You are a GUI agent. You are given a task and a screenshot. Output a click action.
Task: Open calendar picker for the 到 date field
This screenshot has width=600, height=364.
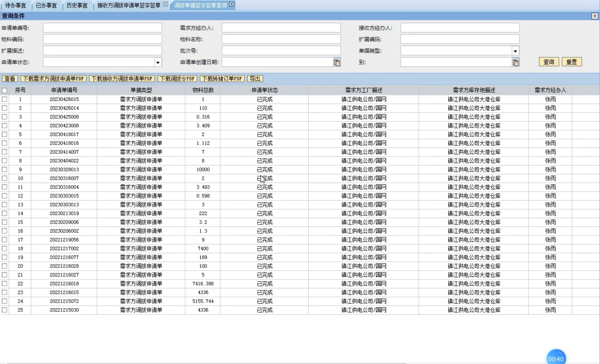click(x=515, y=62)
